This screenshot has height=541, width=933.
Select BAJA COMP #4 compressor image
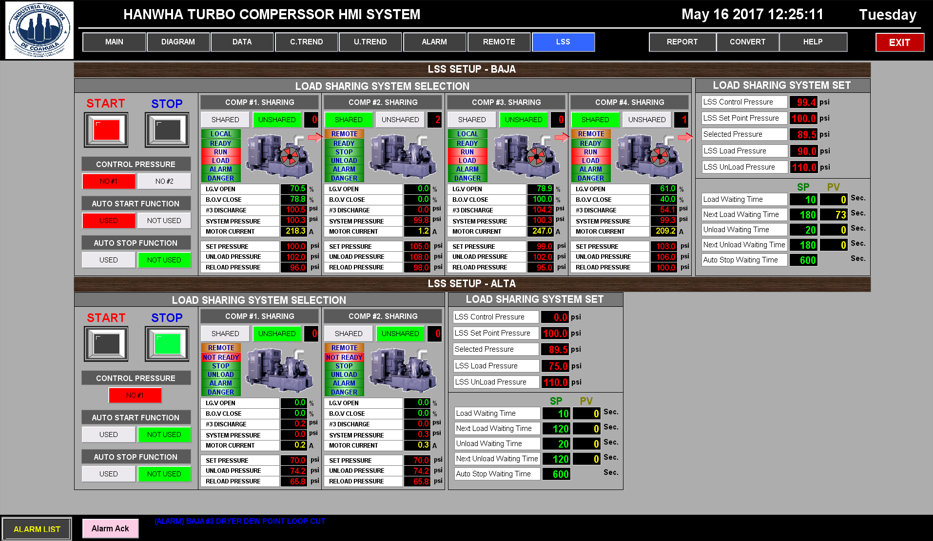(649, 156)
